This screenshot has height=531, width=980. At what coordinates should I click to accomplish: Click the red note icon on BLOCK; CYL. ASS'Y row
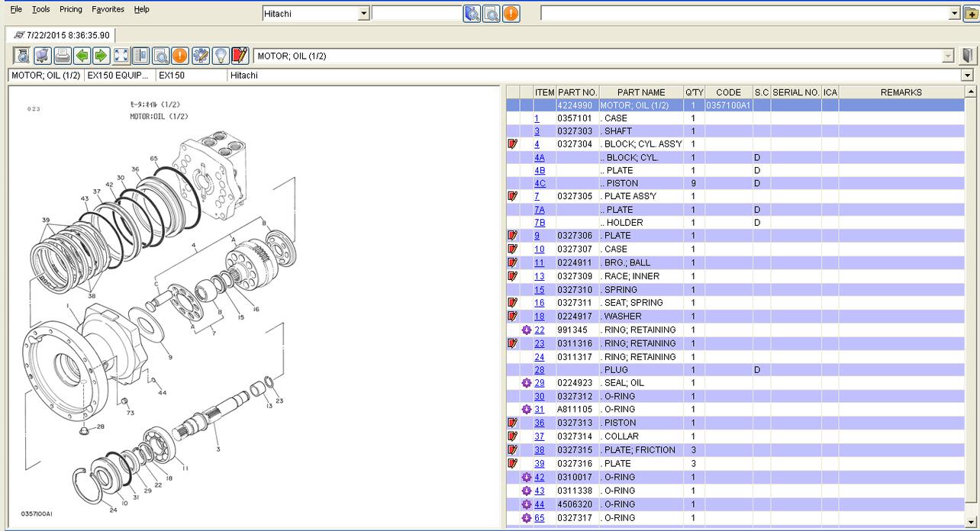click(513, 143)
